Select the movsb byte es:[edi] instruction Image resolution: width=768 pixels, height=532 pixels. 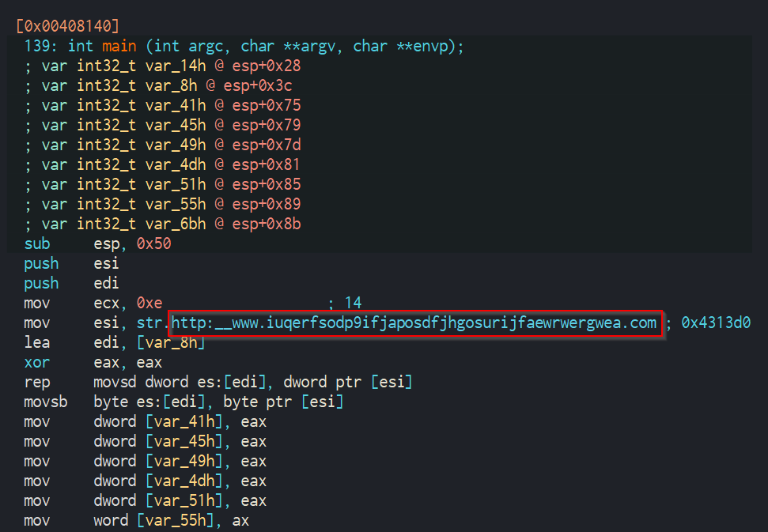click(x=183, y=402)
